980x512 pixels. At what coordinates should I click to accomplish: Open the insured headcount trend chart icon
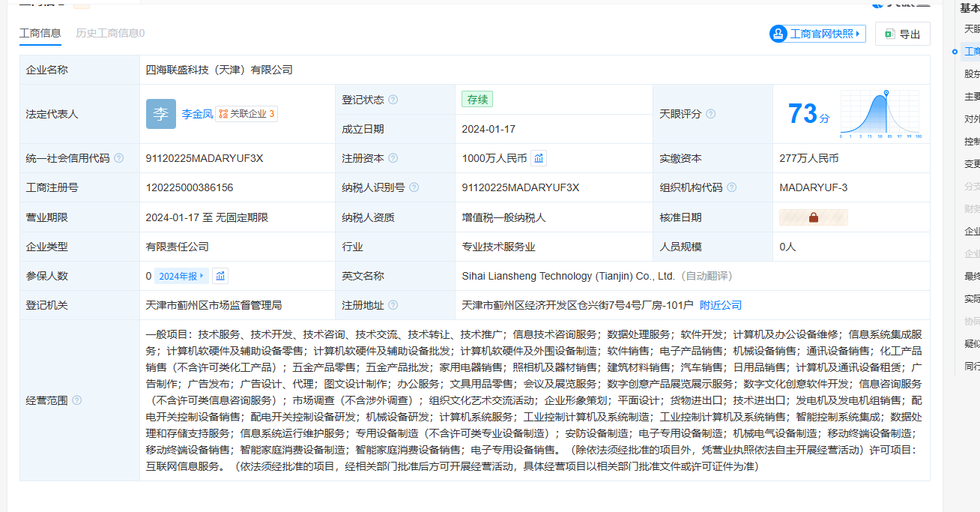click(220, 276)
